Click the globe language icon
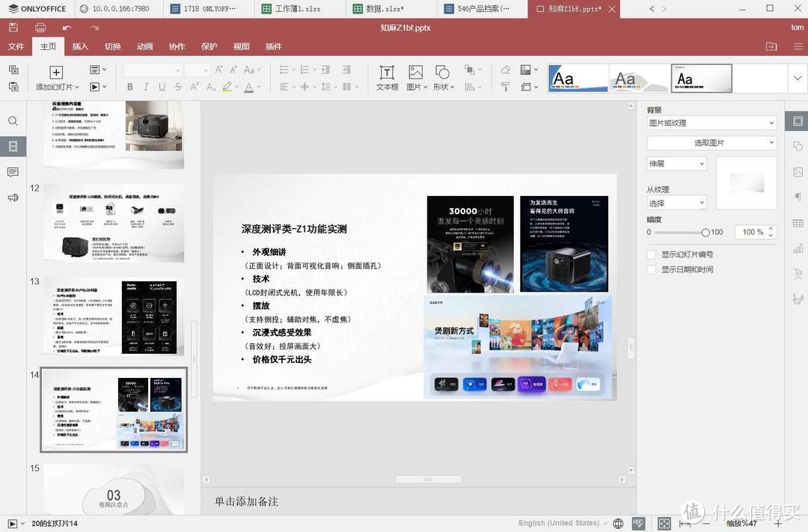808x532 pixels. click(x=618, y=523)
